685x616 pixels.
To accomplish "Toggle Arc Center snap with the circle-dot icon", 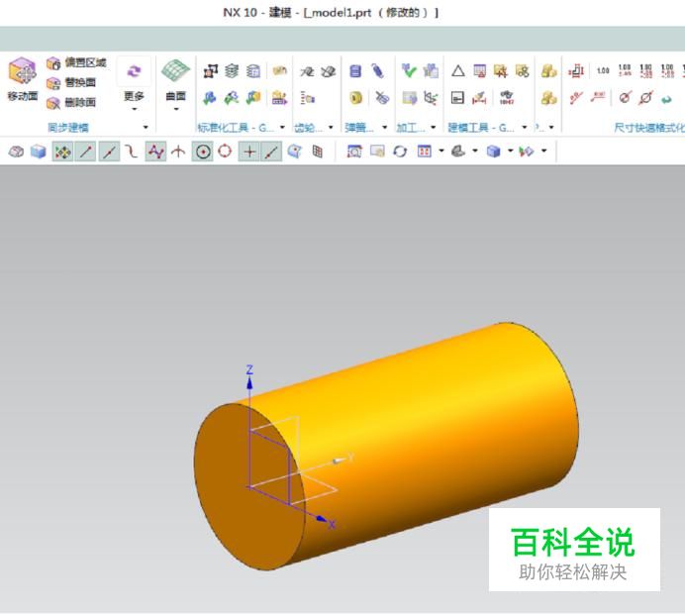I will 203,152.
